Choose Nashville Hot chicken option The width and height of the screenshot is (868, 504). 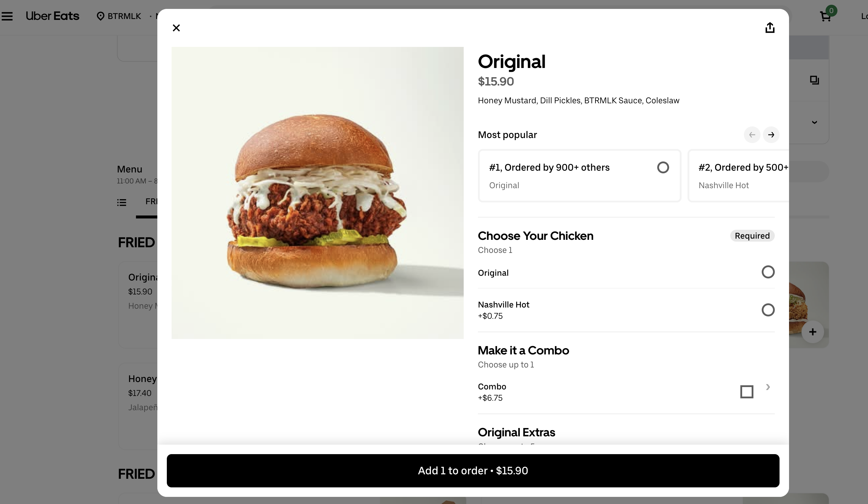point(768,310)
